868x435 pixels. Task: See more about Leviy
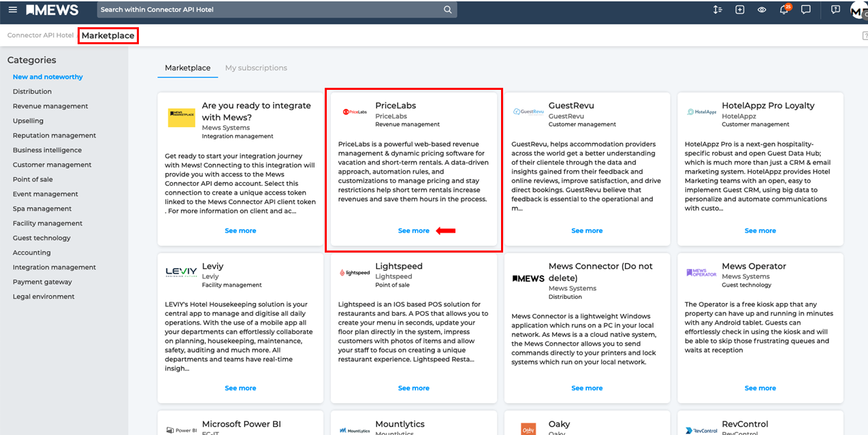[240, 388]
